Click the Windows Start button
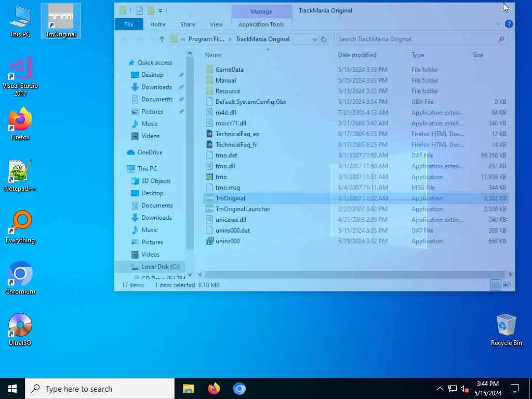Screen dimensions: 532x399 pyautogui.click(x=12, y=389)
